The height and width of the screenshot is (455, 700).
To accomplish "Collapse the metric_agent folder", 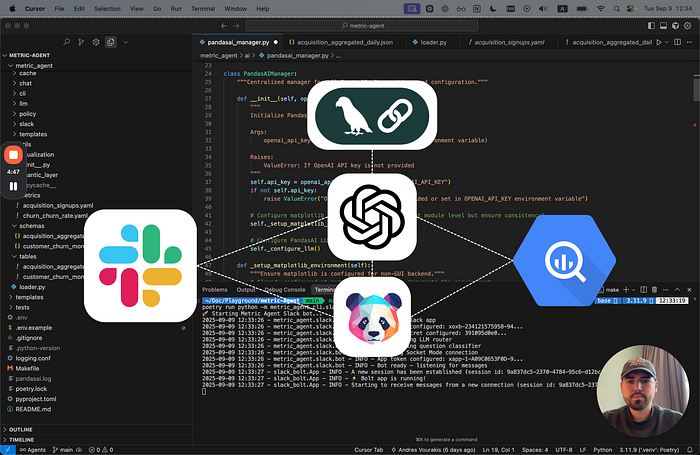I will tap(96, 66).
